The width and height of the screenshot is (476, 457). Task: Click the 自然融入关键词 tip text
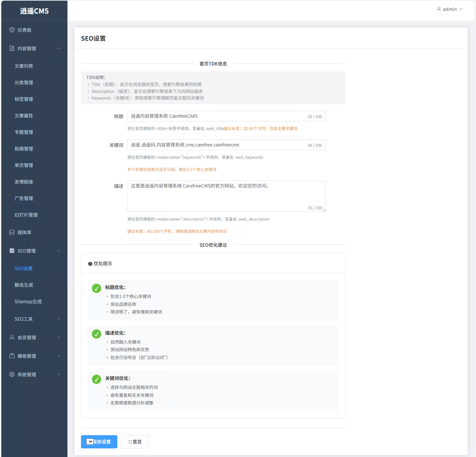point(125,342)
